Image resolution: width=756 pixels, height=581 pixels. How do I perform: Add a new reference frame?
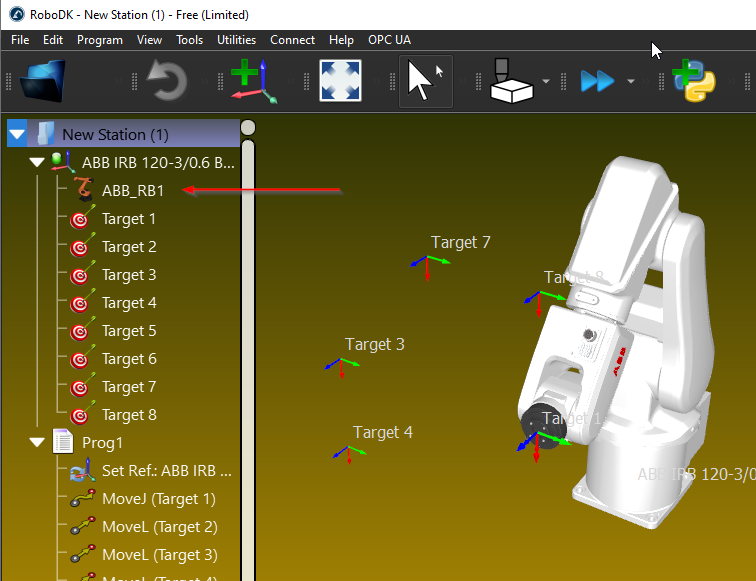(254, 81)
